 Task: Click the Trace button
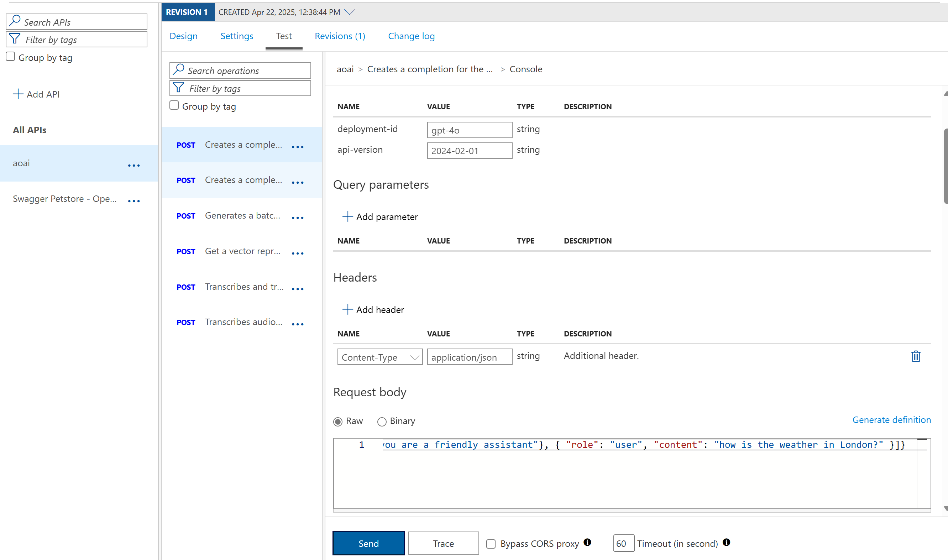coord(443,543)
